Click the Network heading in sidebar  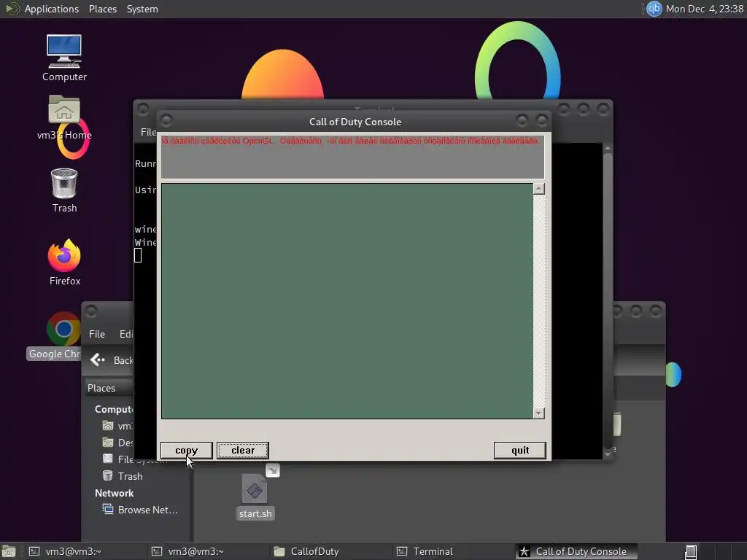115,494
